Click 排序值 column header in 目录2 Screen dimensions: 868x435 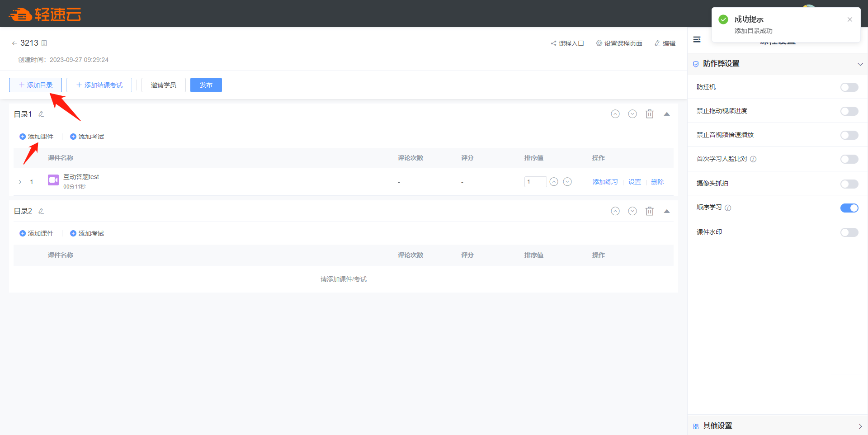tap(534, 255)
